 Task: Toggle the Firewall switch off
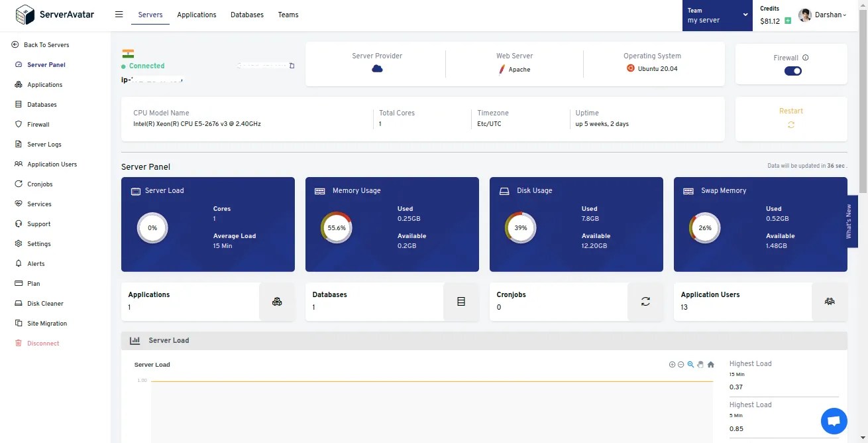coord(792,70)
